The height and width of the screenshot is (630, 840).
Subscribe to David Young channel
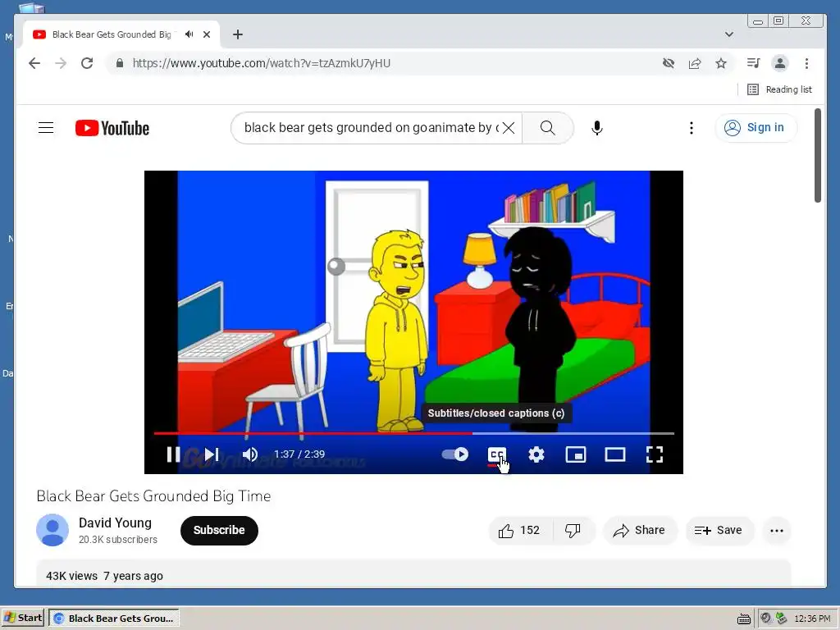[x=219, y=531]
